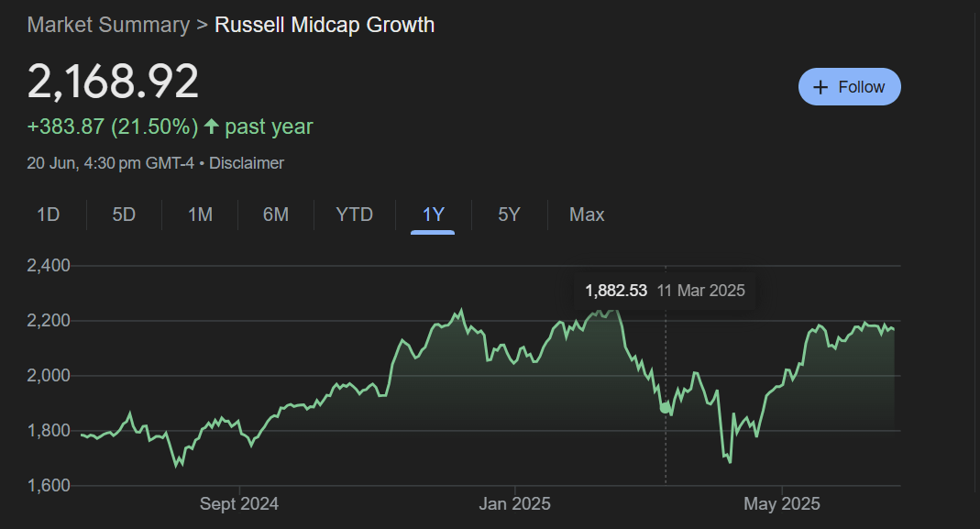The height and width of the screenshot is (529, 980).
Task: Select the YTD tab
Action: click(x=354, y=215)
